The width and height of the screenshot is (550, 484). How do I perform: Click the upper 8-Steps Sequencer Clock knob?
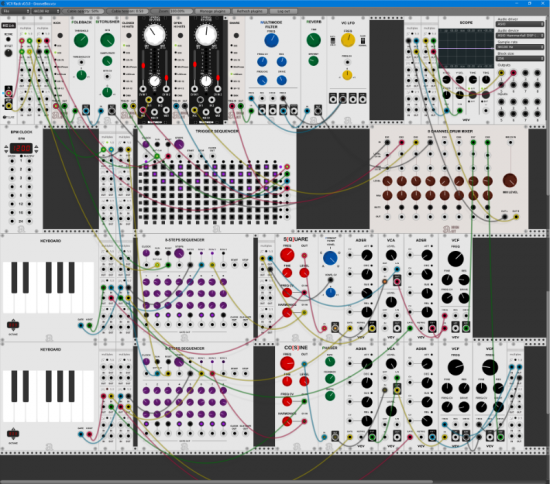(146, 253)
